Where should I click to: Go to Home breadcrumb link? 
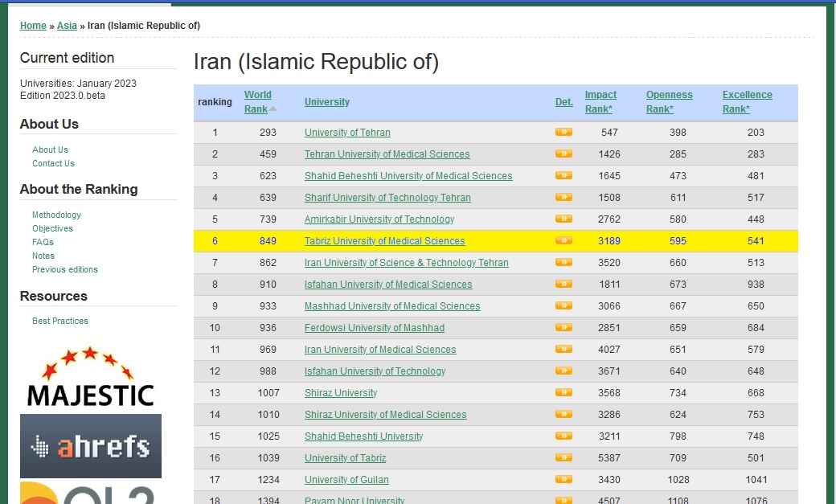point(33,26)
